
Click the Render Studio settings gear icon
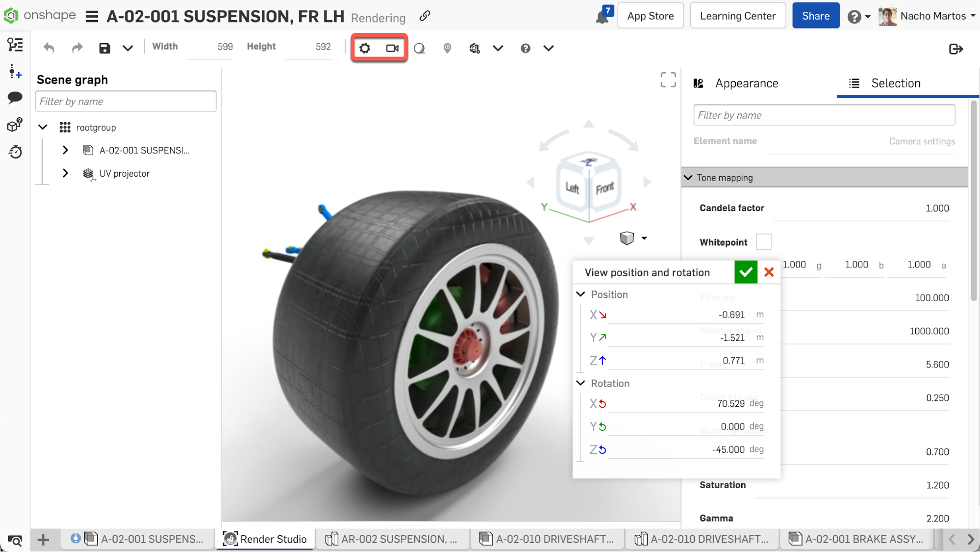(x=365, y=47)
